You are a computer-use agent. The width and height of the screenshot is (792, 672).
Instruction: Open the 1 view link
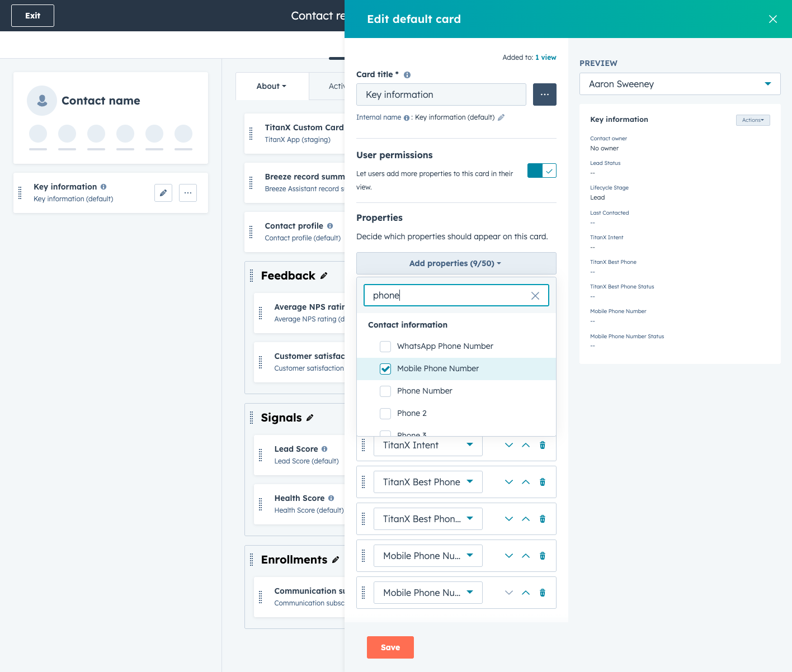point(546,58)
